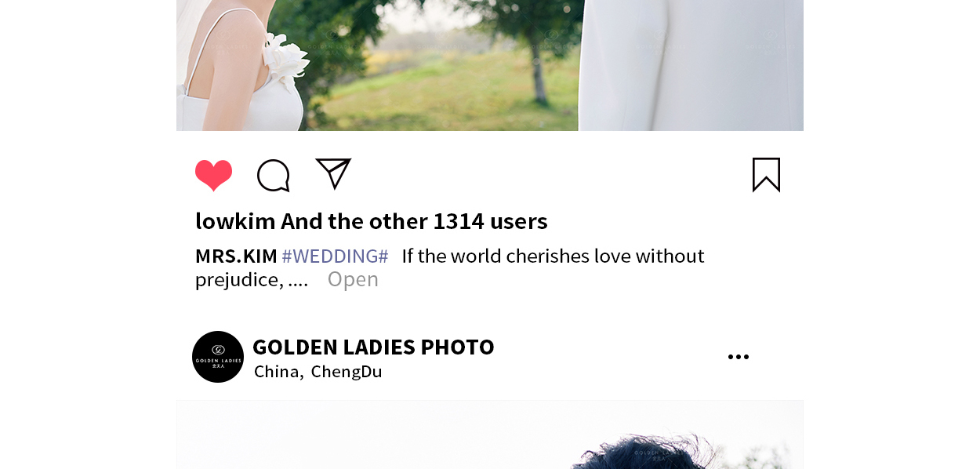The height and width of the screenshot is (469, 980).
Task: Show the other 1314 users who liked
Action: 414,221
